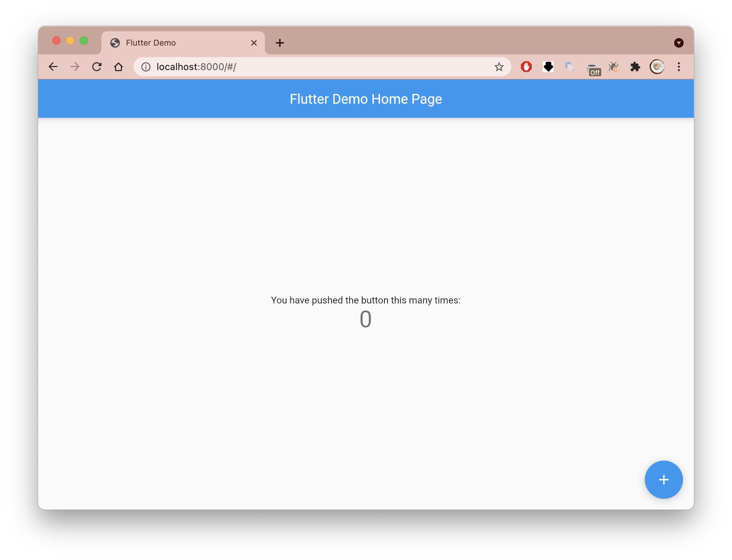Reload the current page
The height and width of the screenshot is (560, 732).
pyautogui.click(x=97, y=67)
